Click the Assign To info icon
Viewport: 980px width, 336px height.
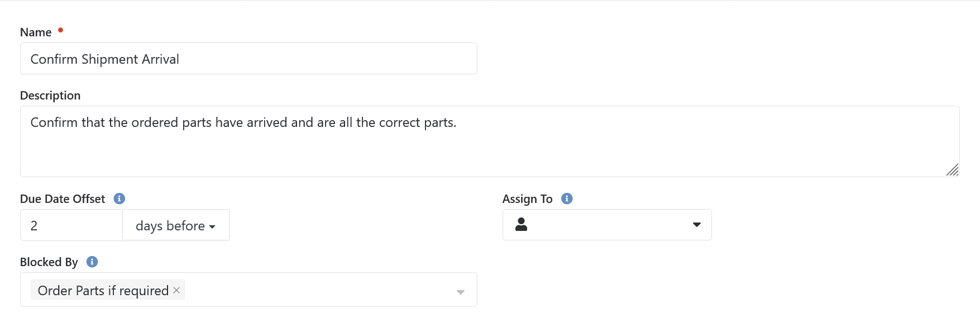click(567, 198)
